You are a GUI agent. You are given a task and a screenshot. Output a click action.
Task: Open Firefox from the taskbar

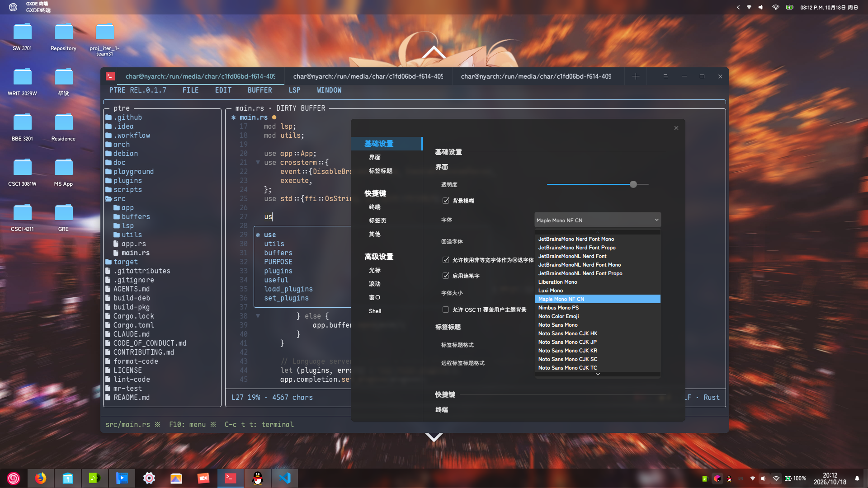pyautogui.click(x=41, y=478)
